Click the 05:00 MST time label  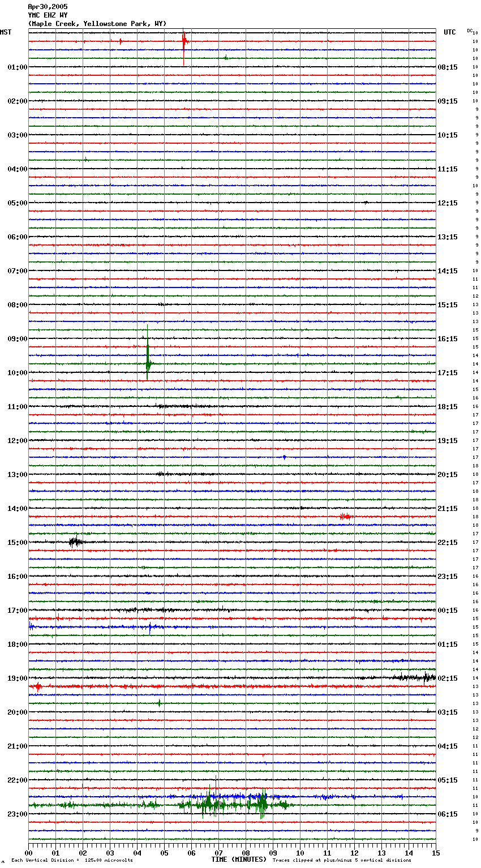(18, 203)
